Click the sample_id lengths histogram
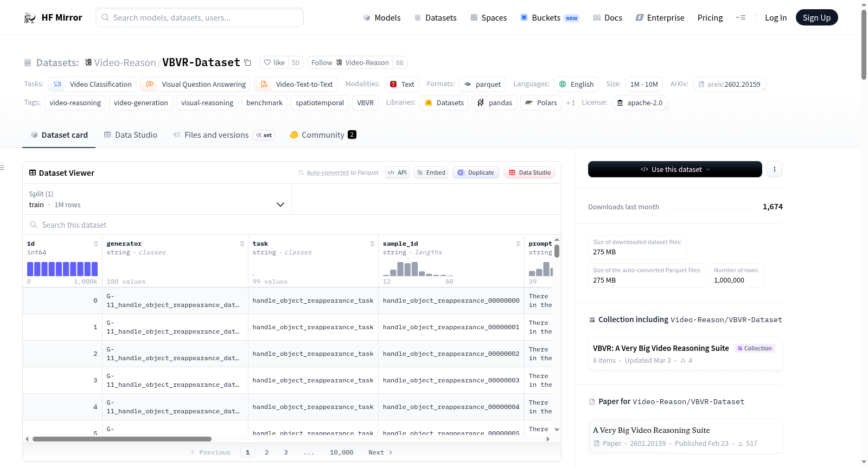The image size is (868, 467). [x=418, y=269]
